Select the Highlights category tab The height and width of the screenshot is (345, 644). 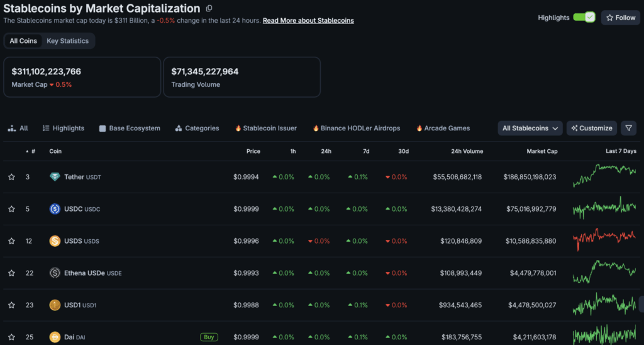pyautogui.click(x=64, y=128)
